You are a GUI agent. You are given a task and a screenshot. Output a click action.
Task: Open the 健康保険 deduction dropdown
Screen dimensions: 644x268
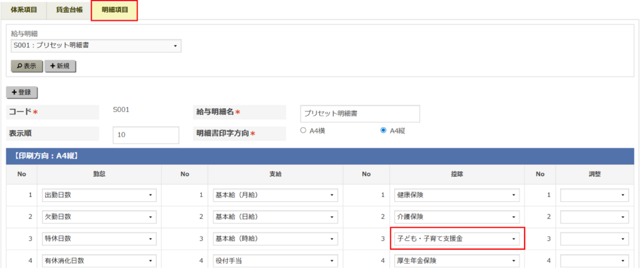pos(457,195)
